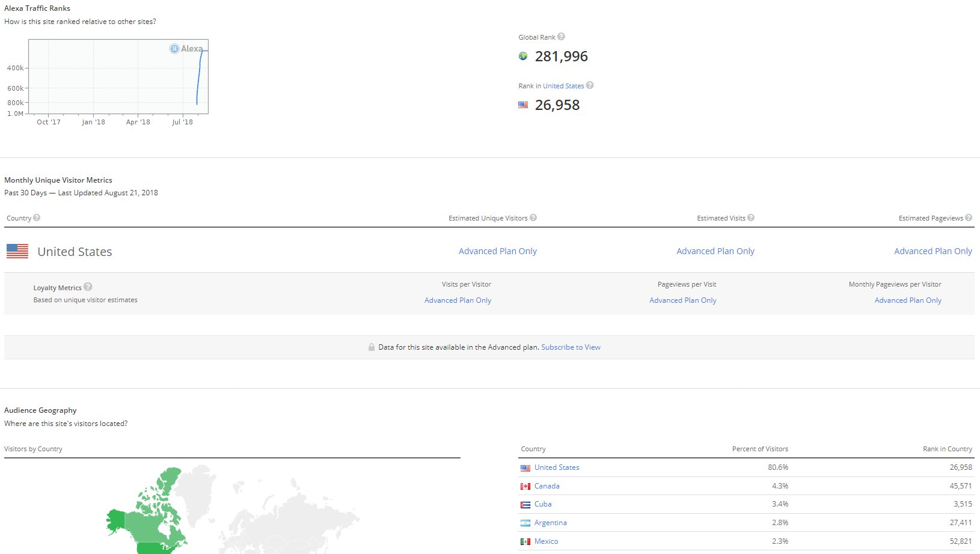The image size is (980, 554).
Task: Click the Estimated Pageviews help icon
Action: pyautogui.click(x=969, y=218)
